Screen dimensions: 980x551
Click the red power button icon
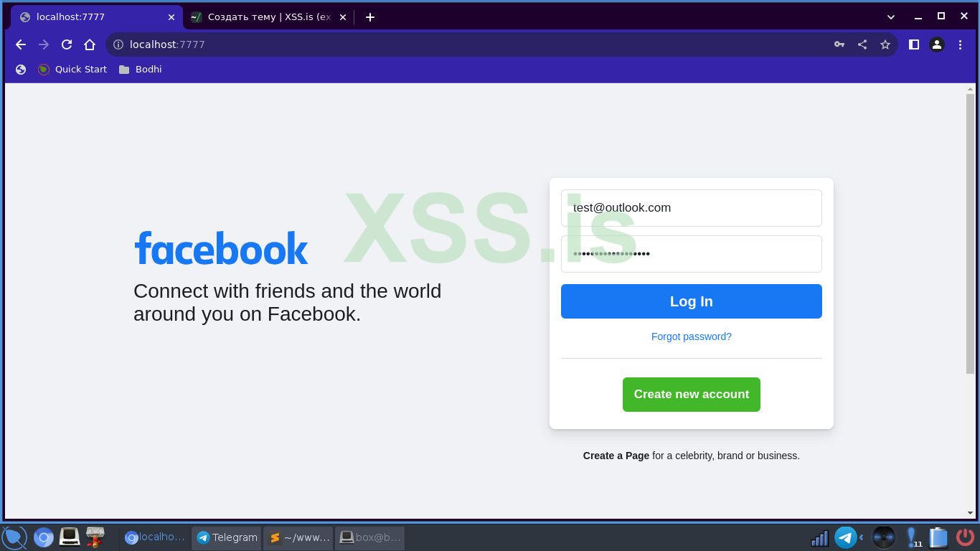click(963, 537)
